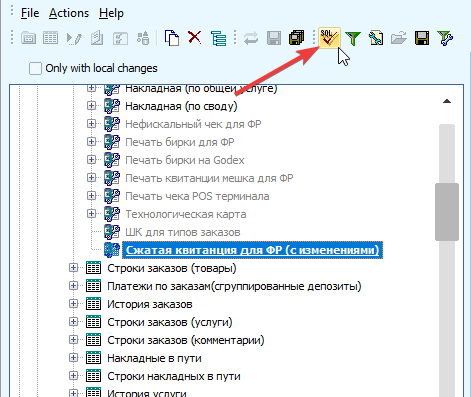Click the grayed single floppy save icon

[274, 38]
